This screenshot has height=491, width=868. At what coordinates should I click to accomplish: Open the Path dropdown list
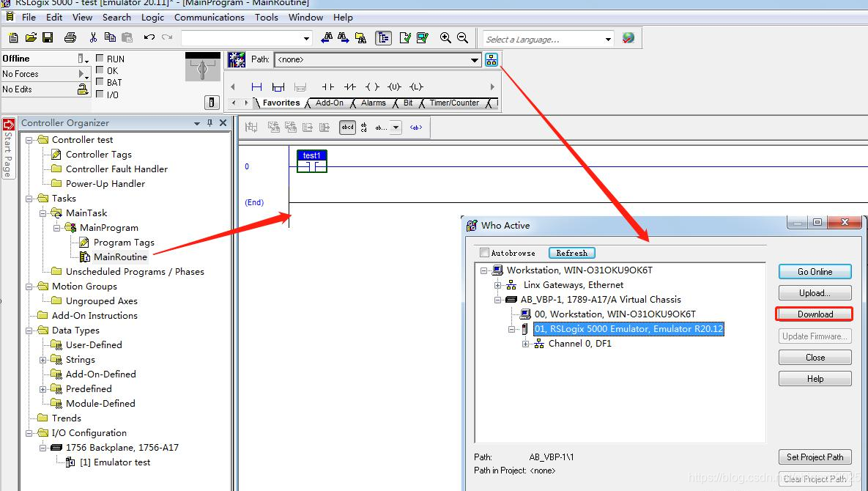point(475,60)
